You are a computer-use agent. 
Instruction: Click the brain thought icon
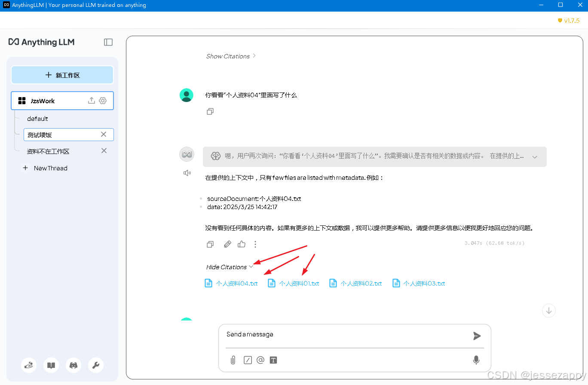[x=216, y=156]
